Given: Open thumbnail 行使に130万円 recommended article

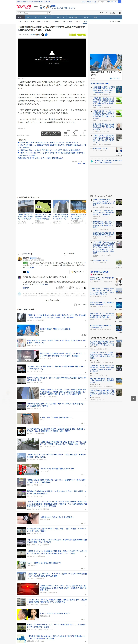Looking at the screenshot, I should pyautogui.click(x=78, y=207).
